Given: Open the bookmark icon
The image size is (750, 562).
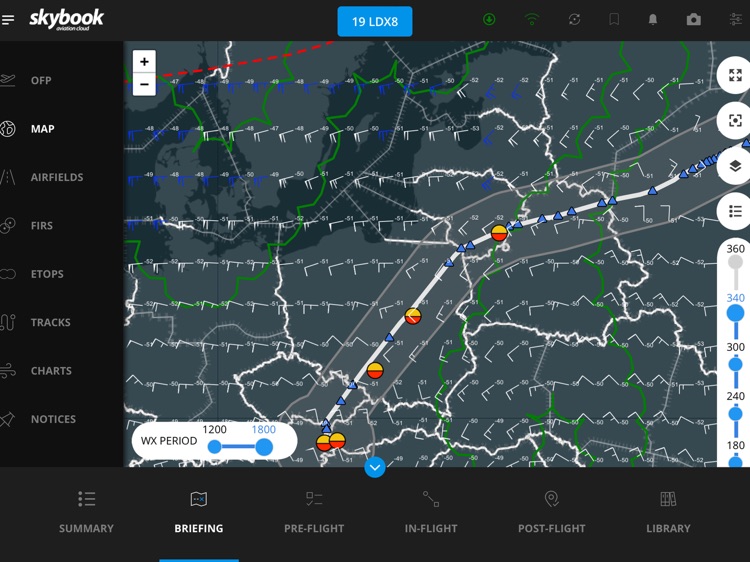Looking at the screenshot, I should pos(614,20).
